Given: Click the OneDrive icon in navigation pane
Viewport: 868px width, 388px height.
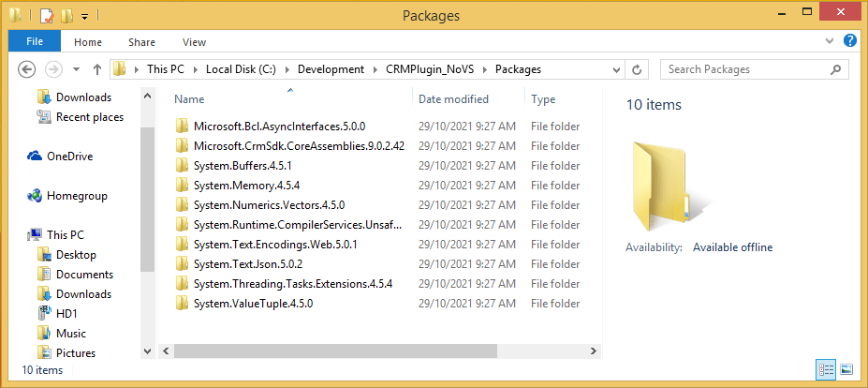Looking at the screenshot, I should pos(36,157).
